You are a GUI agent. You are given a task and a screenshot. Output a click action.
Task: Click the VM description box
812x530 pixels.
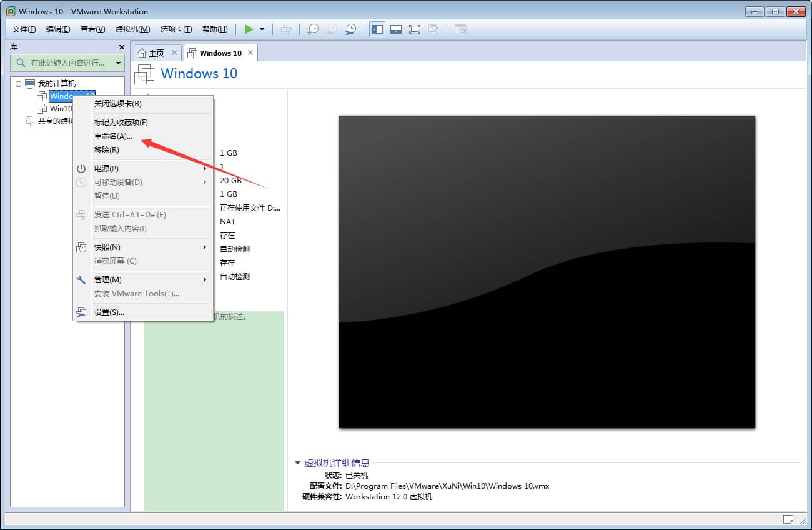(214, 411)
